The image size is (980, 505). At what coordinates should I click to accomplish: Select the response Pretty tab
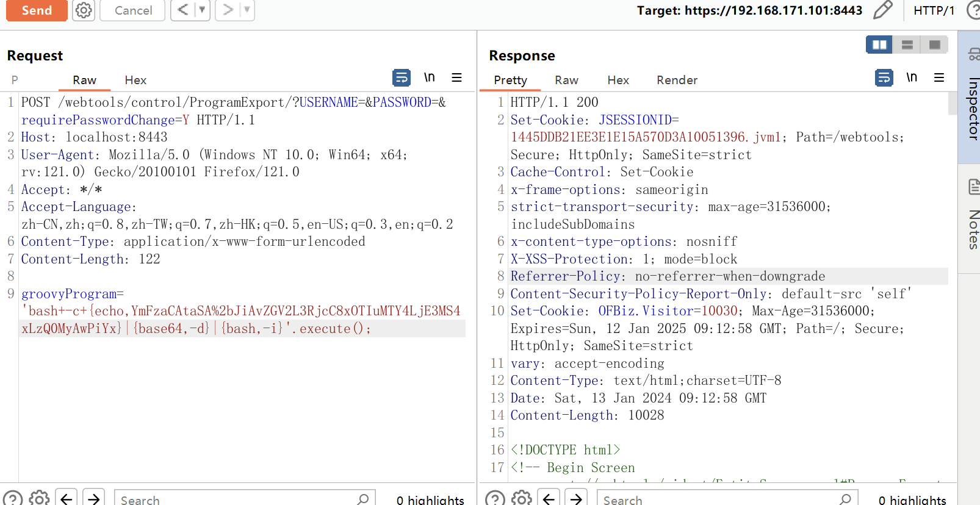[510, 80]
